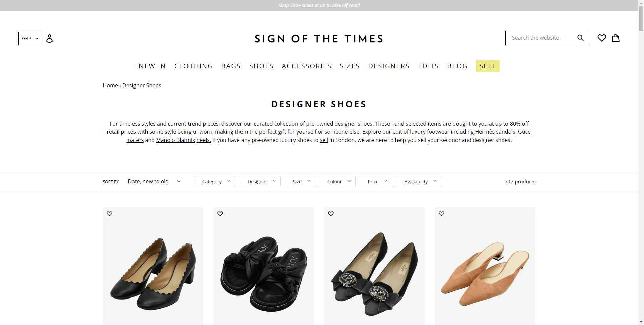Viewport: 644px width, 325px height.
Task: Open the account login icon
Action: coord(49,38)
